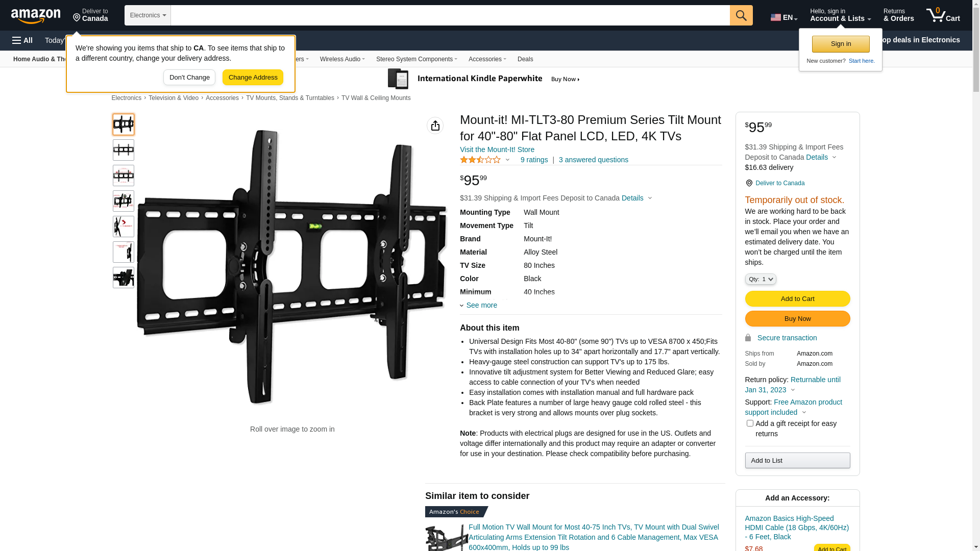The image size is (980, 551).
Task: Open the Electronics search category dropdown
Action: click(148, 15)
